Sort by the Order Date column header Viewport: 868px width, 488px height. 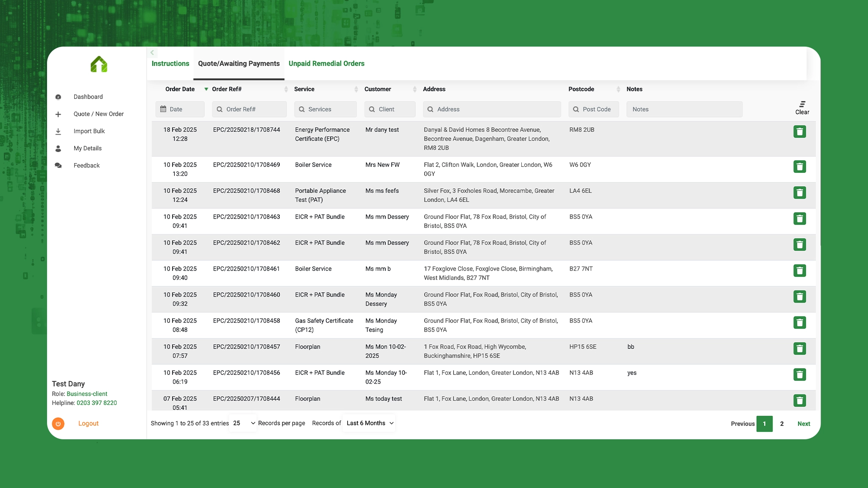point(180,89)
